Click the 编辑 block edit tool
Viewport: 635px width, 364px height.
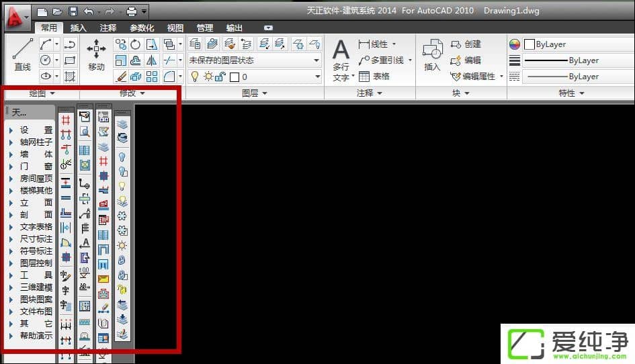[x=466, y=60]
